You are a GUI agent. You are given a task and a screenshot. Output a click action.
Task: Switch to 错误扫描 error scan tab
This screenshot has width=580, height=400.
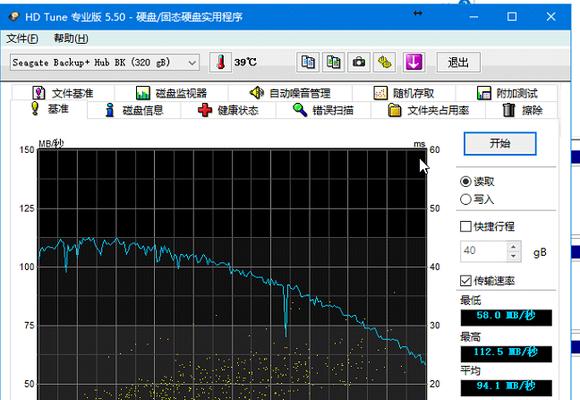(x=323, y=110)
